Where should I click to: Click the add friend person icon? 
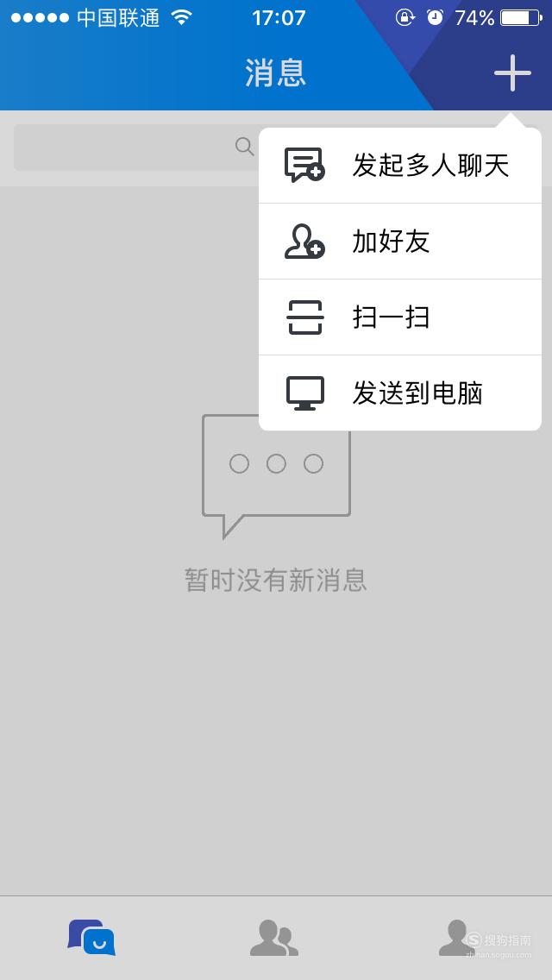click(x=304, y=242)
